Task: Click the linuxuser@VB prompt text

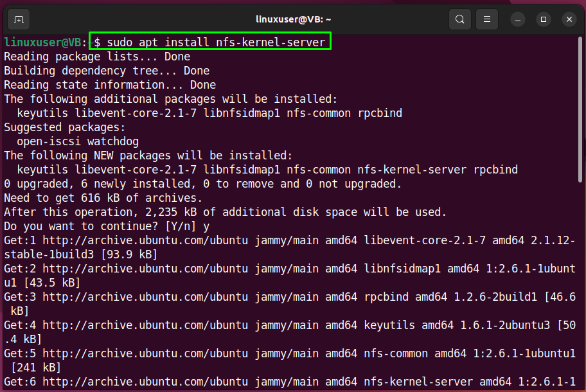Action: point(42,42)
